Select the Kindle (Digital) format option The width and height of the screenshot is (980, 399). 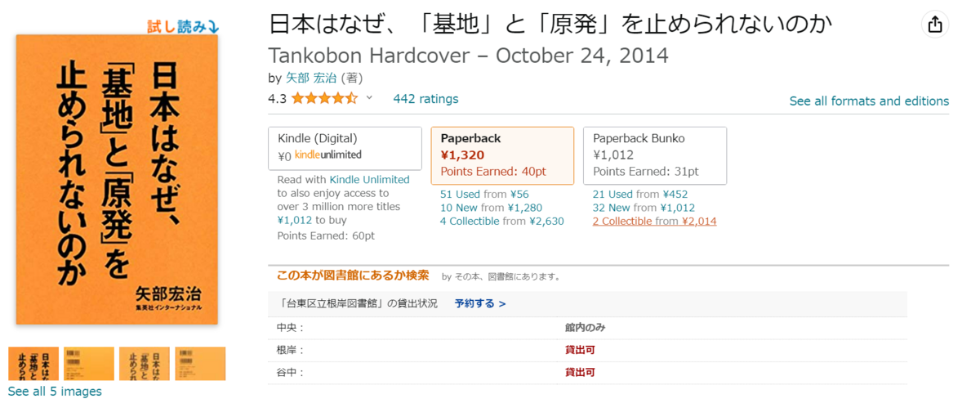(x=345, y=147)
